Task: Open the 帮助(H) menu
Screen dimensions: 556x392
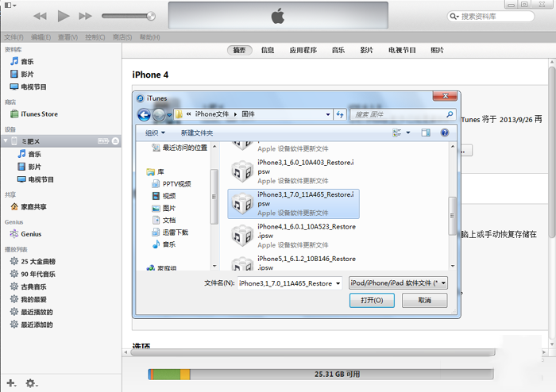Action: click(149, 37)
